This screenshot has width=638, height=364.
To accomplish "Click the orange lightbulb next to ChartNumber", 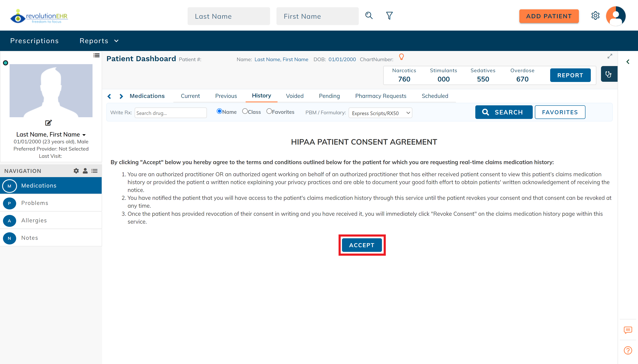I will pyautogui.click(x=402, y=57).
